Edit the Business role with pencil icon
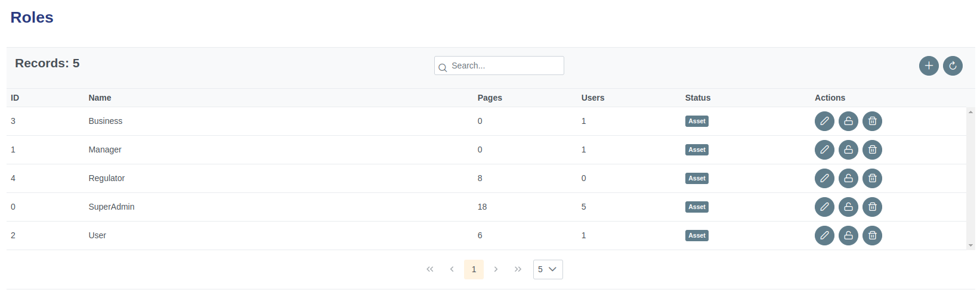Viewport: 980px width, 299px height. (x=824, y=121)
